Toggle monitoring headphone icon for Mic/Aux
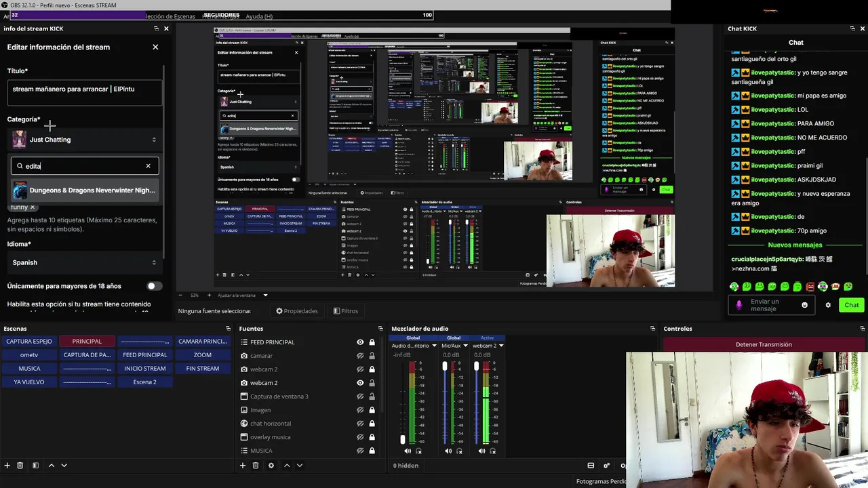 (459, 451)
